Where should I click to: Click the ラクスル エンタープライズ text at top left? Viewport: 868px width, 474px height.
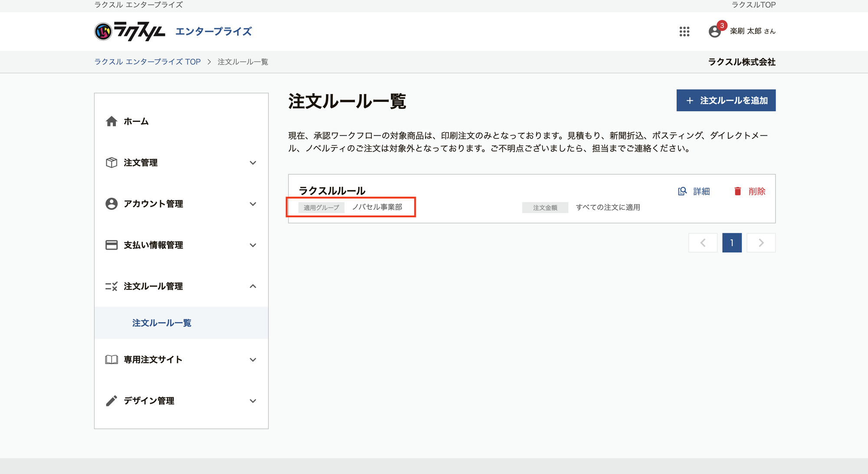[138, 5]
